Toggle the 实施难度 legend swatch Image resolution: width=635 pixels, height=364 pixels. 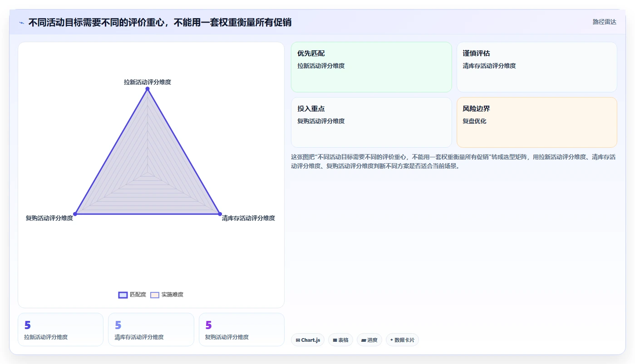155,295
